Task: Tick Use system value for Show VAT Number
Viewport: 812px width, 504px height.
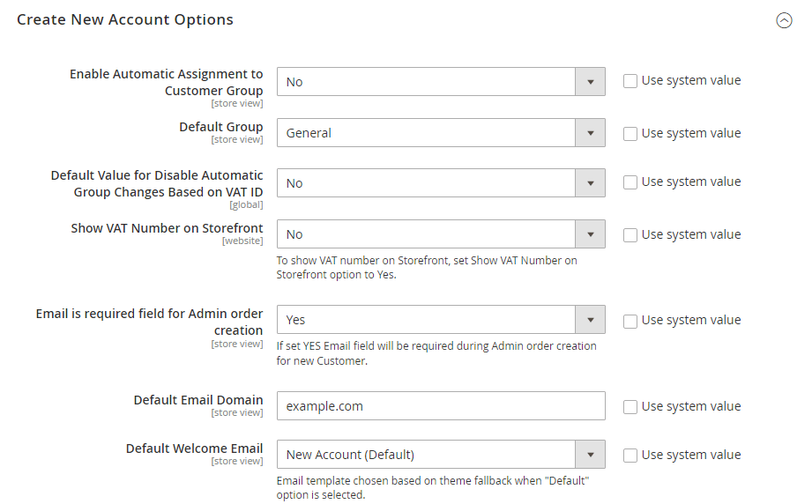Action: click(630, 235)
